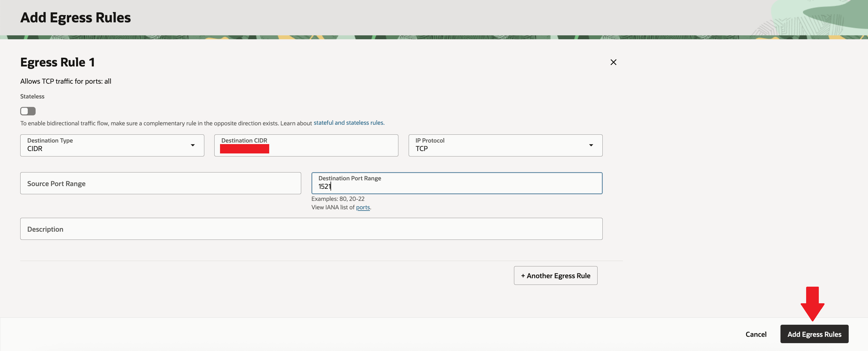The height and width of the screenshot is (351, 868).
Task: Toggle the Stateless switch
Action: [28, 111]
